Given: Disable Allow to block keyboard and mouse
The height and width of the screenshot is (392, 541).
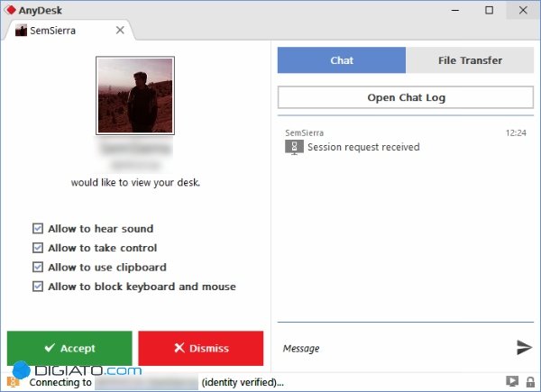Looking at the screenshot, I should point(38,287).
